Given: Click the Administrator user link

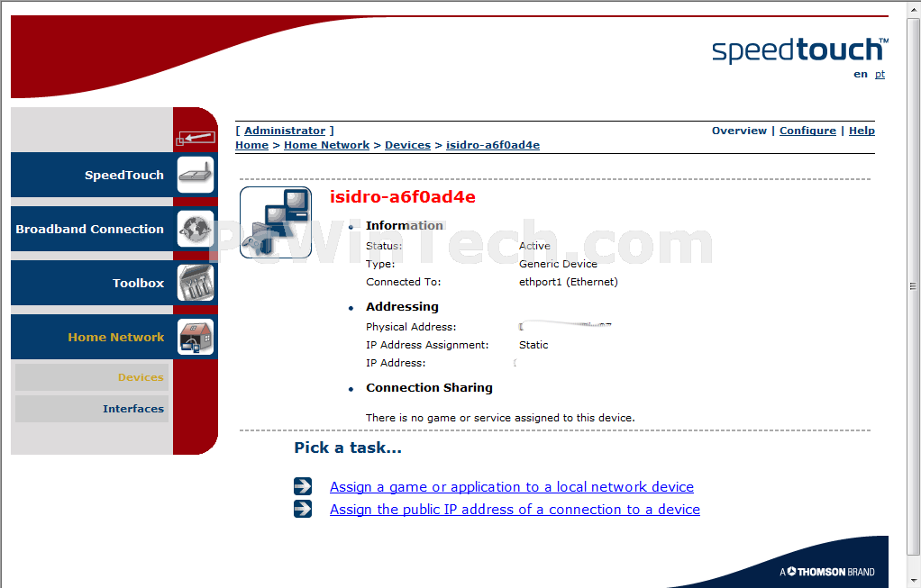Looking at the screenshot, I should coord(285,131).
